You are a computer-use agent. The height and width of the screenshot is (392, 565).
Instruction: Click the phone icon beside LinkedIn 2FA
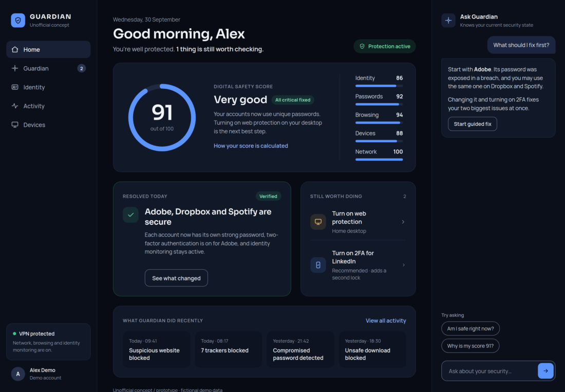coord(318,265)
